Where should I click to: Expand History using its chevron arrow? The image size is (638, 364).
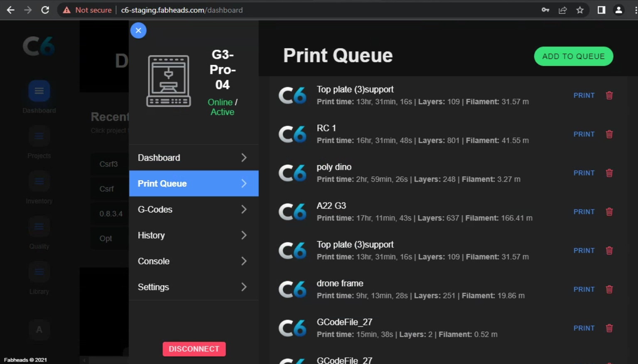click(244, 235)
